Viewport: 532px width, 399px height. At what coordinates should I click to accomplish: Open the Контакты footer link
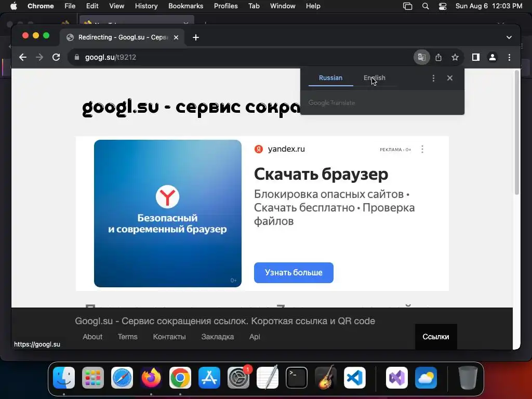point(169,337)
